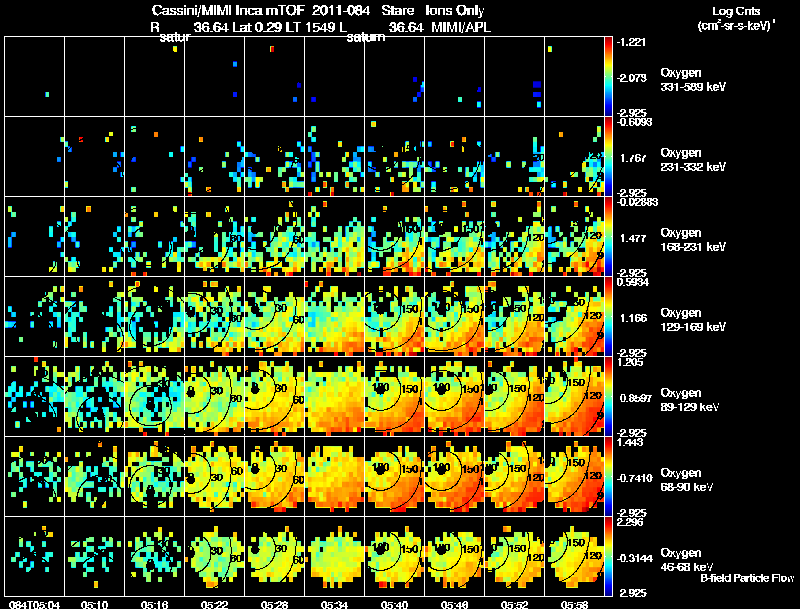Select the Oxygen 68-90 keV label
The image size is (800, 609).
pos(687,480)
